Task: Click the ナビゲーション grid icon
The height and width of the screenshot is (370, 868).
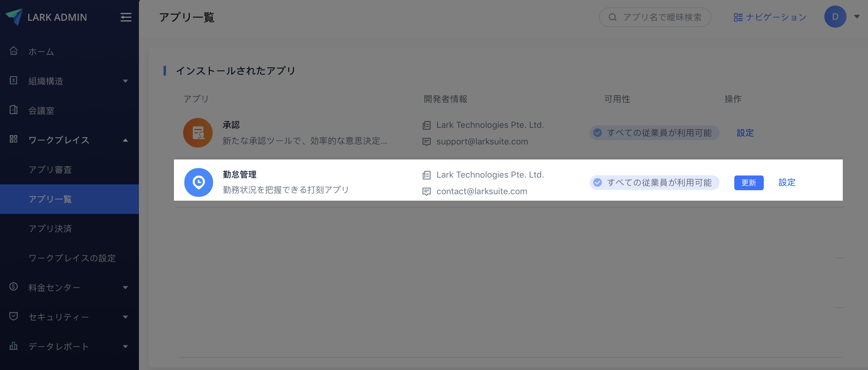Action: pyautogui.click(x=738, y=17)
